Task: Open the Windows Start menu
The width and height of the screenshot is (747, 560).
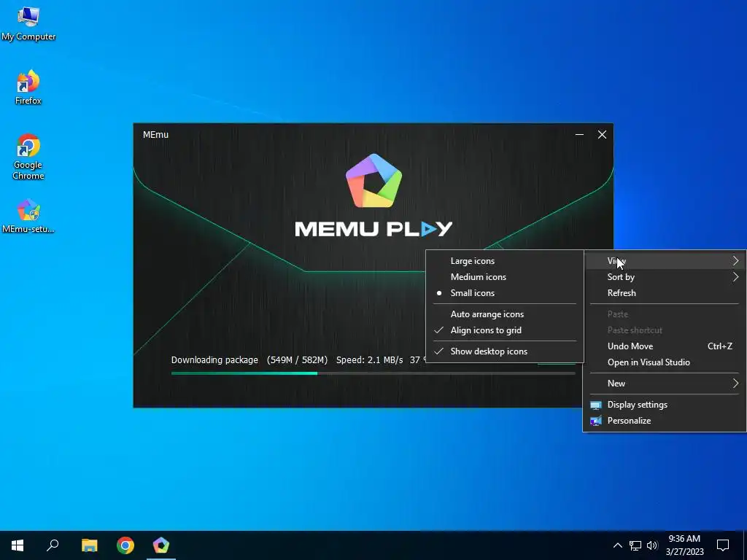Action: [x=18, y=545]
